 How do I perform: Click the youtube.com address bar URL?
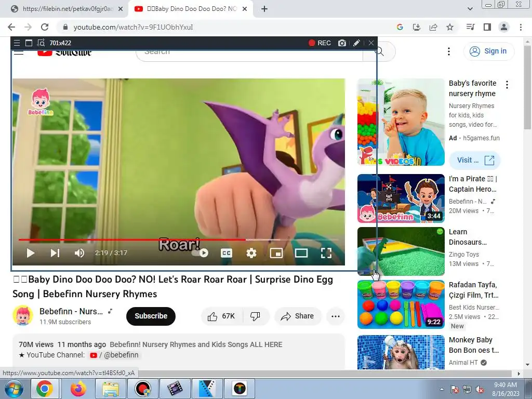[x=133, y=27]
